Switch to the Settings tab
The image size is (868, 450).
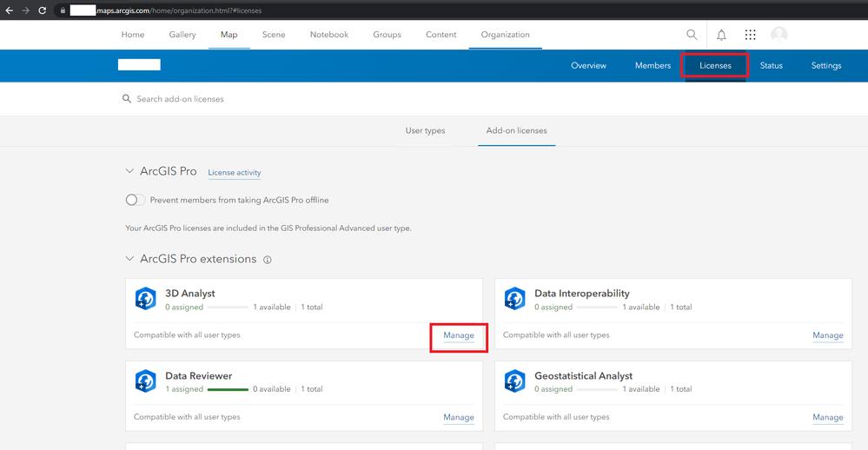pyautogui.click(x=826, y=65)
